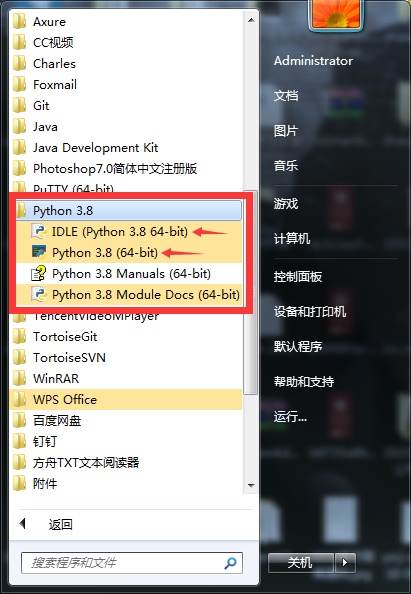Image resolution: width=411 pixels, height=594 pixels.
Task: Click the user account picture
Action: 336,15
